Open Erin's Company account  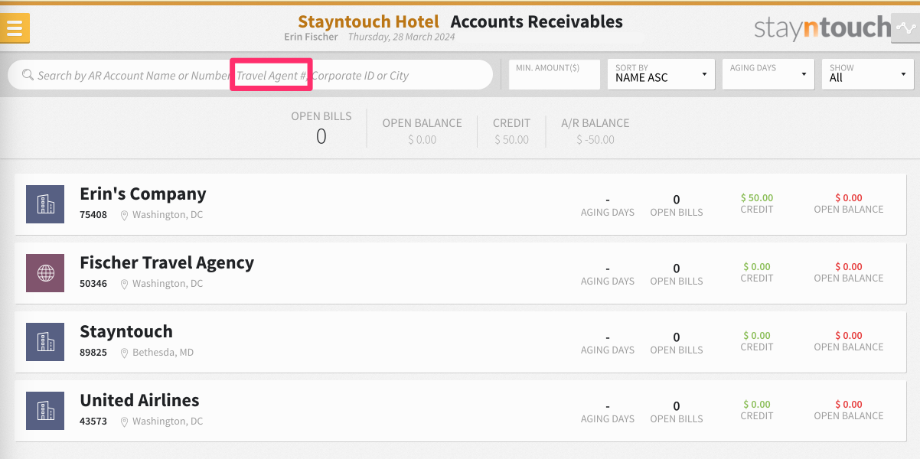click(461, 204)
